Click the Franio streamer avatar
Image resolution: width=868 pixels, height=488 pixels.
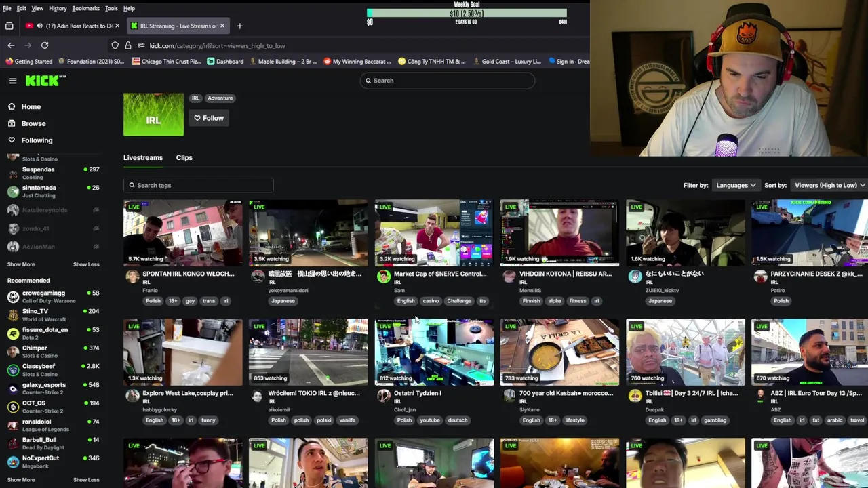point(132,276)
